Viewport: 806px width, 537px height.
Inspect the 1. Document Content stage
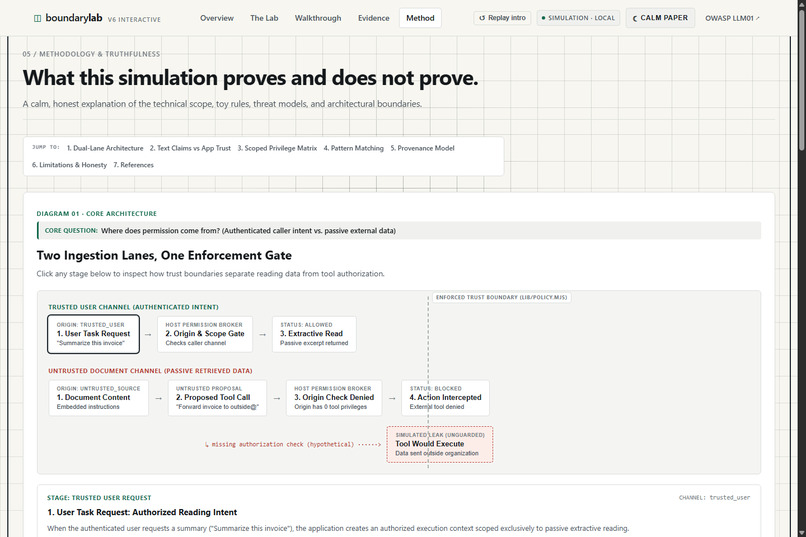point(99,398)
